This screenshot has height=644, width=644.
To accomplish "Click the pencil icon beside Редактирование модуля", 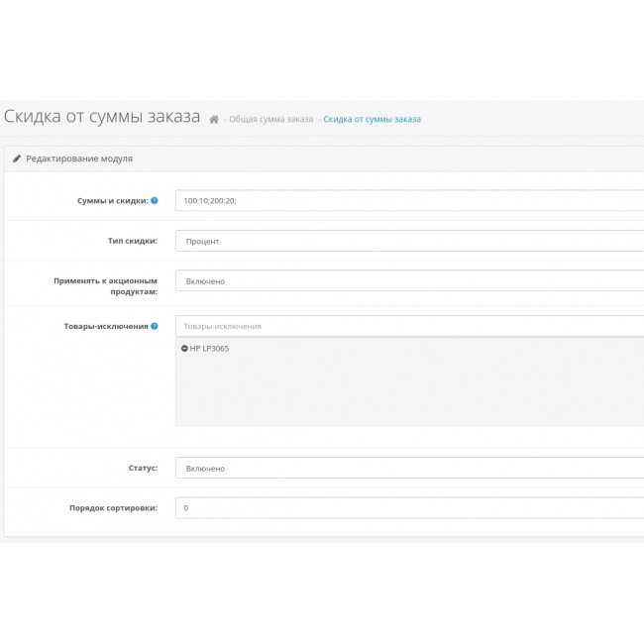I will click(17, 159).
